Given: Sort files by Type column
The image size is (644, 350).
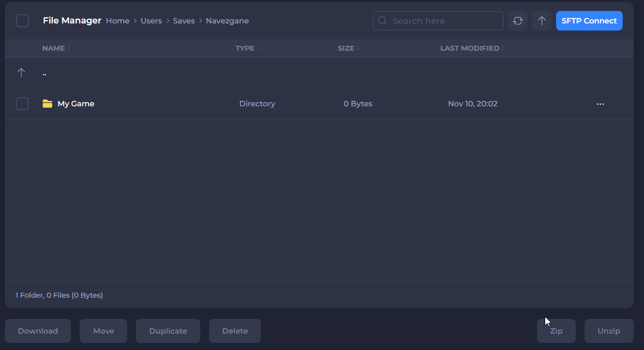Looking at the screenshot, I should [245, 48].
